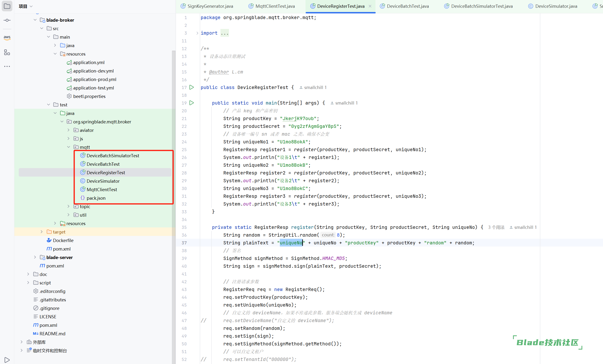This screenshot has width=603, height=364.
Task: Click the .editorconfig gear icon
Action: coord(36,291)
